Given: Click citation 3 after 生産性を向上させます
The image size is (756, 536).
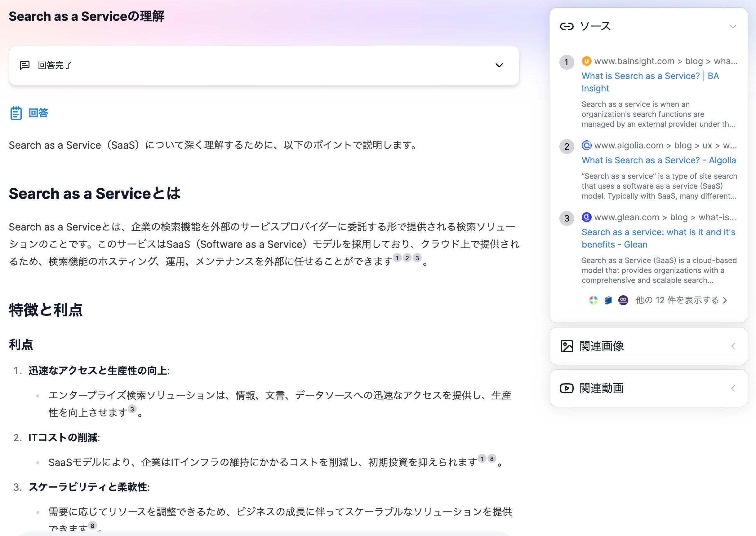Looking at the screenshot, I should [x=132, y=409].
